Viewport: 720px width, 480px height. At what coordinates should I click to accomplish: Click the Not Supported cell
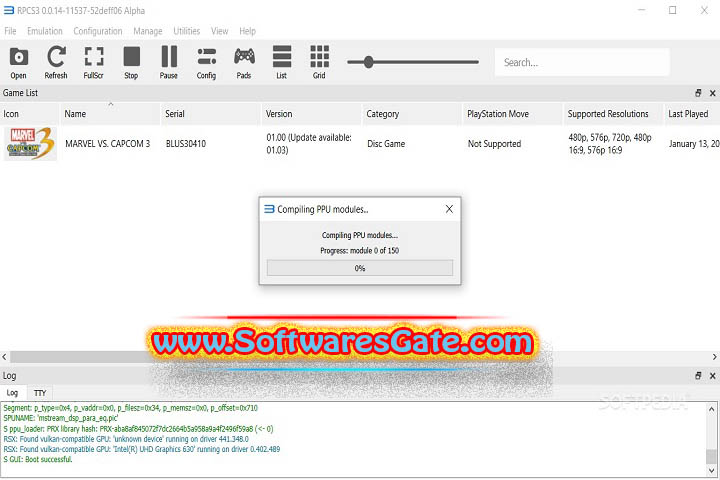[495, 144]
